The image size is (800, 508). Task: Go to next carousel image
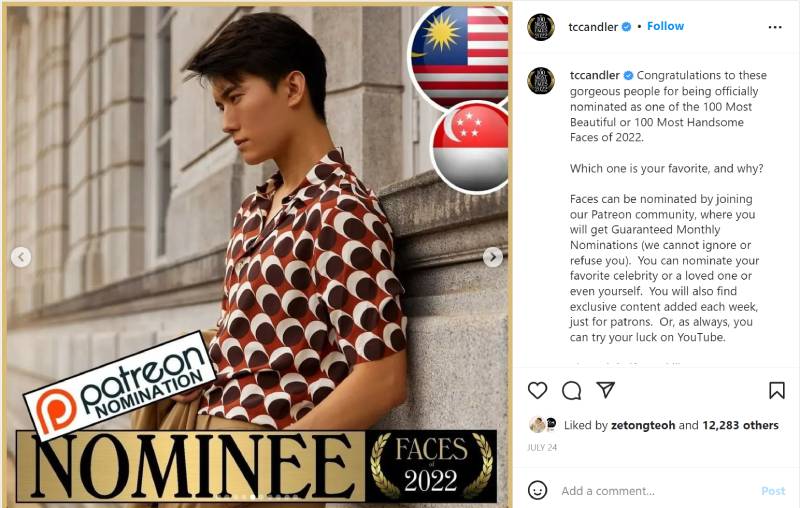click(x=492, y=257)
